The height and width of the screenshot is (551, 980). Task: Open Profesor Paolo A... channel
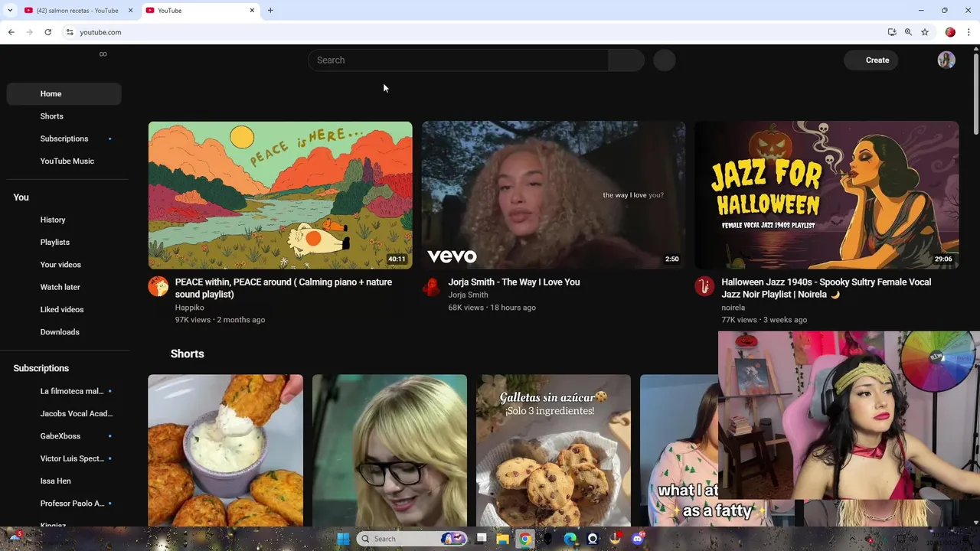pyautogui.click(x=64, y=504)
